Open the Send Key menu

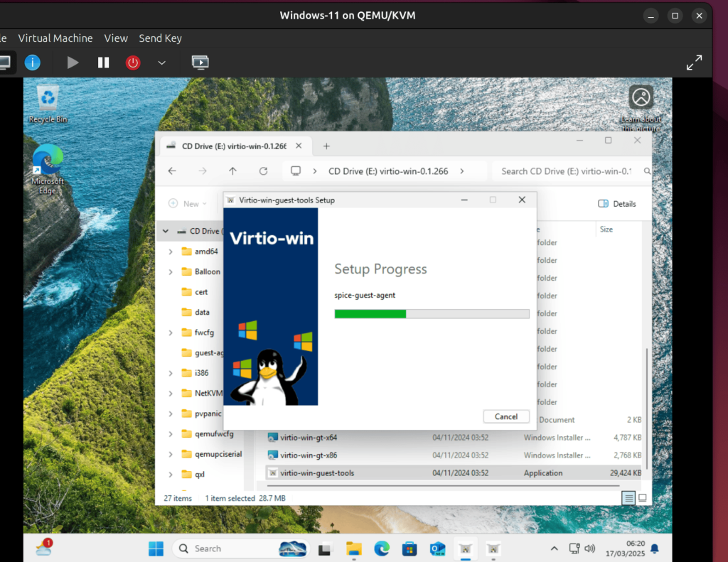point(160,38)
